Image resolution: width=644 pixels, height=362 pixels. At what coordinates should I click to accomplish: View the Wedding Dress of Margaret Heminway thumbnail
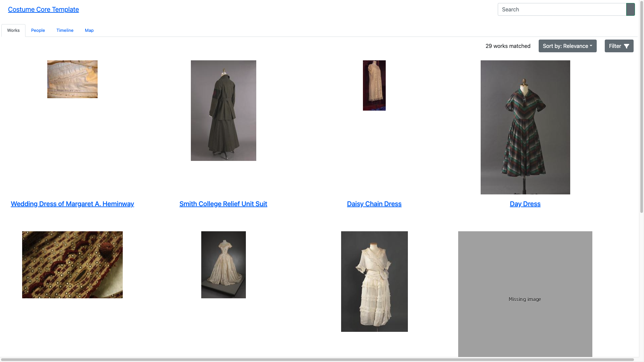(x=72, y=79)
